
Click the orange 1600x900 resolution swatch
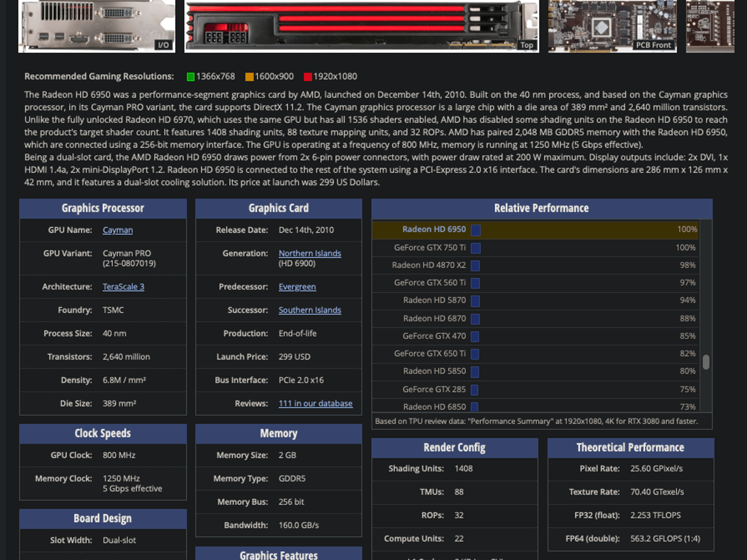click(249, 77)
